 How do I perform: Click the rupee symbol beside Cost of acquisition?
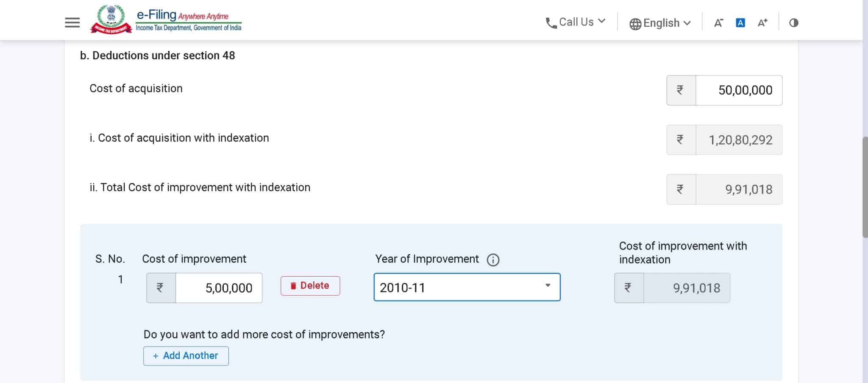click(x=680, y=90)
